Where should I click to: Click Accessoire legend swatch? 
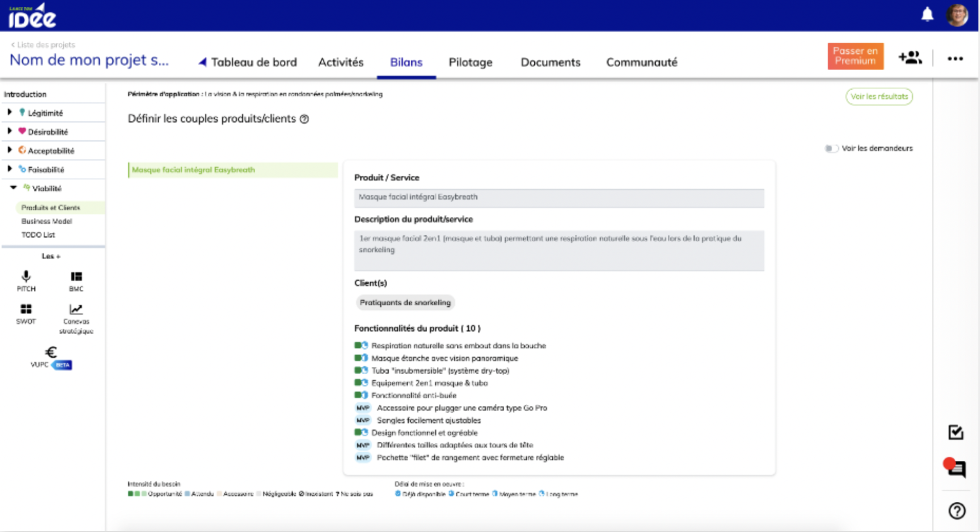click(219, 494)
